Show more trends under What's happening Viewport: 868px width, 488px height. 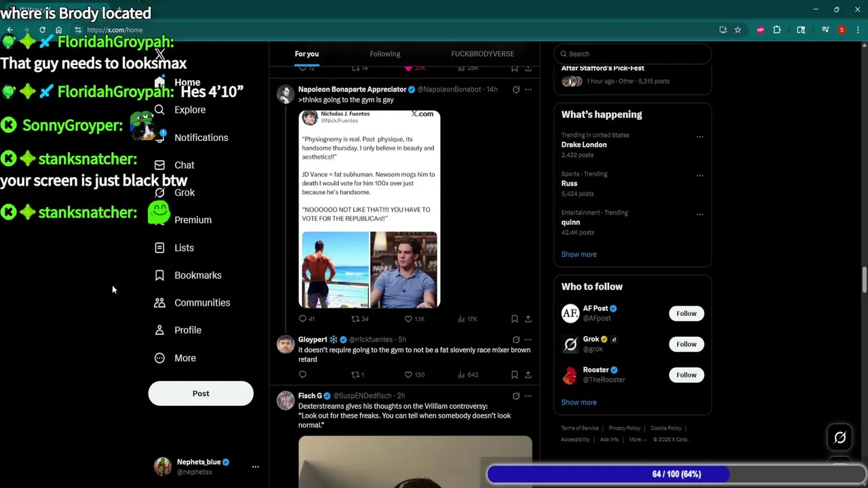578,254
